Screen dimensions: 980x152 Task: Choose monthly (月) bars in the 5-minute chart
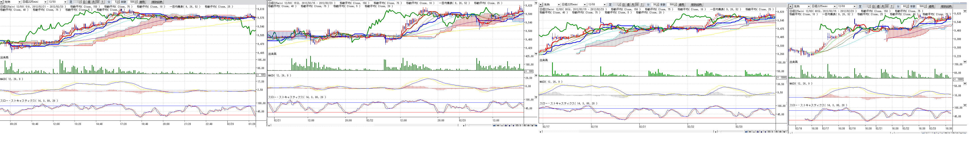94,2
